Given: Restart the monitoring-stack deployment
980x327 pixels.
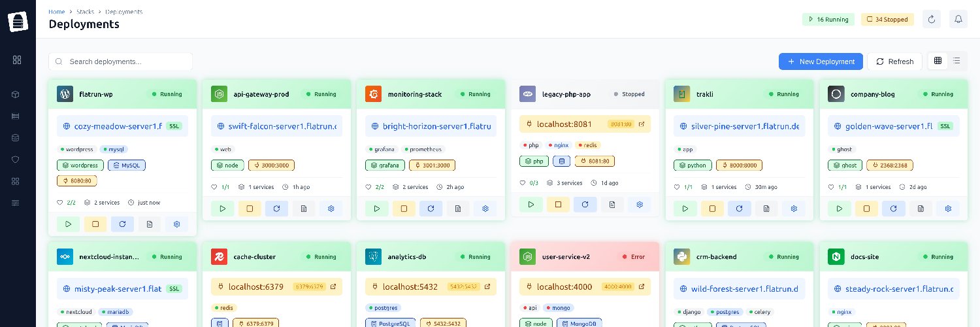Looking at the screenshot, I should coord(431,209).
